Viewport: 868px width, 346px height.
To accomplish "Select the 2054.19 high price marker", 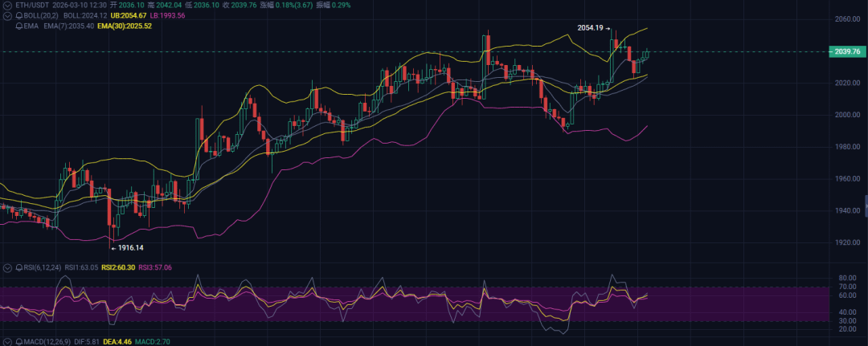I will [590, 28].
